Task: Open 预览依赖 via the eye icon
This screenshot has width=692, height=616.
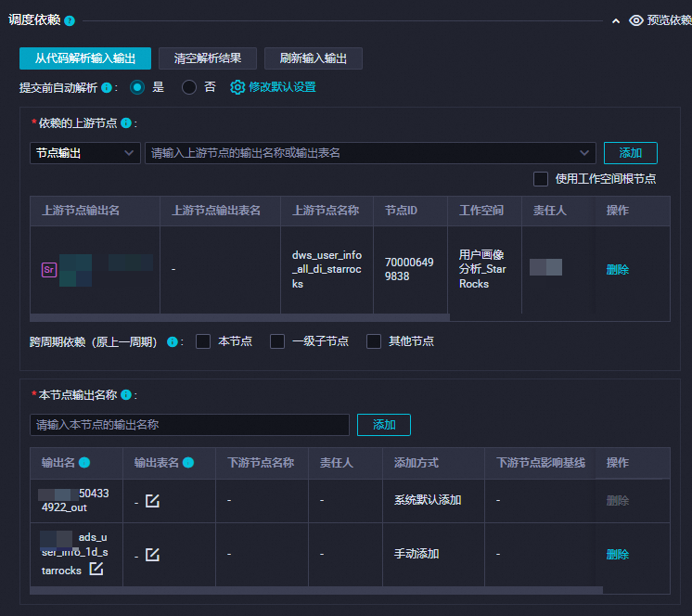Action: click(636, 20)
